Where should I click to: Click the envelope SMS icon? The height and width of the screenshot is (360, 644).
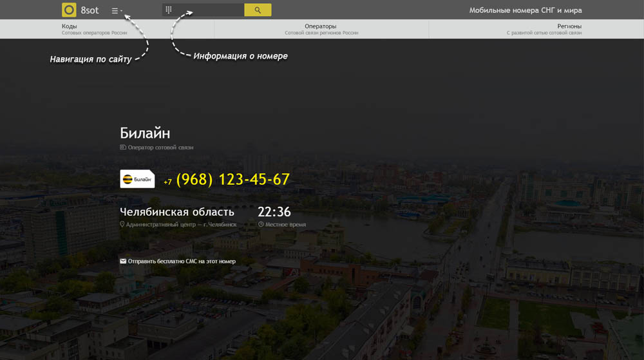(x=123, y=261)
